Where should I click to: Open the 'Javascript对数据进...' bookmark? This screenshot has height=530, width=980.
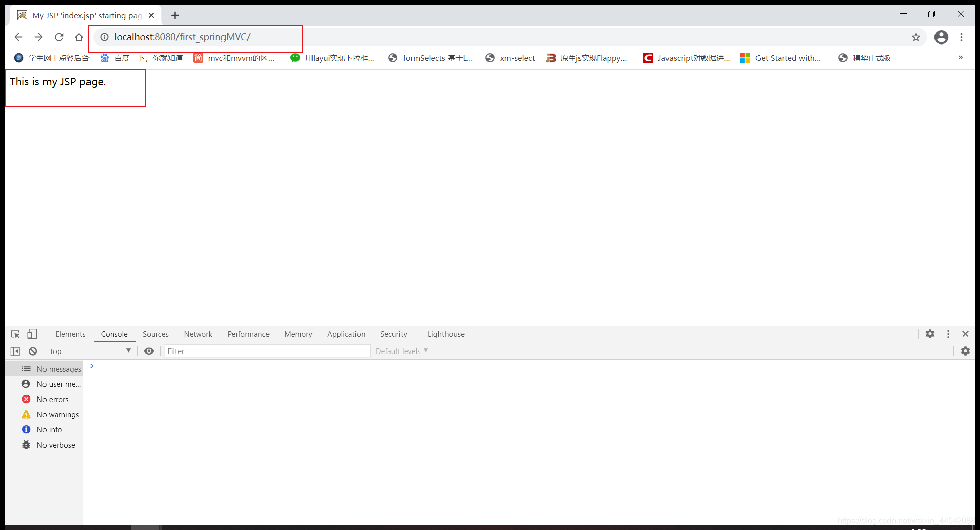[x=687, y=58]
